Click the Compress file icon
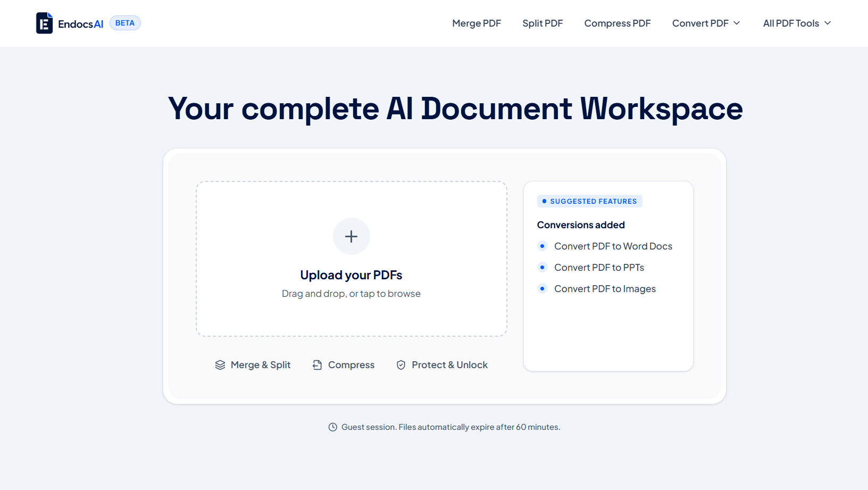 318,365
